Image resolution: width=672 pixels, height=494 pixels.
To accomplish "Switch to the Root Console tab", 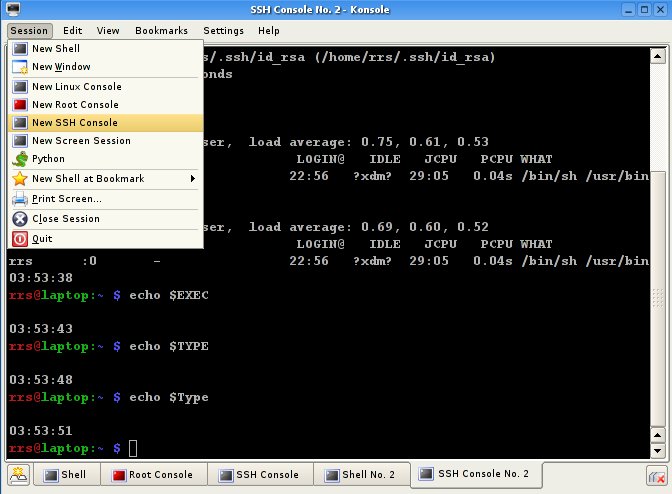I will [x=154, y=475].
